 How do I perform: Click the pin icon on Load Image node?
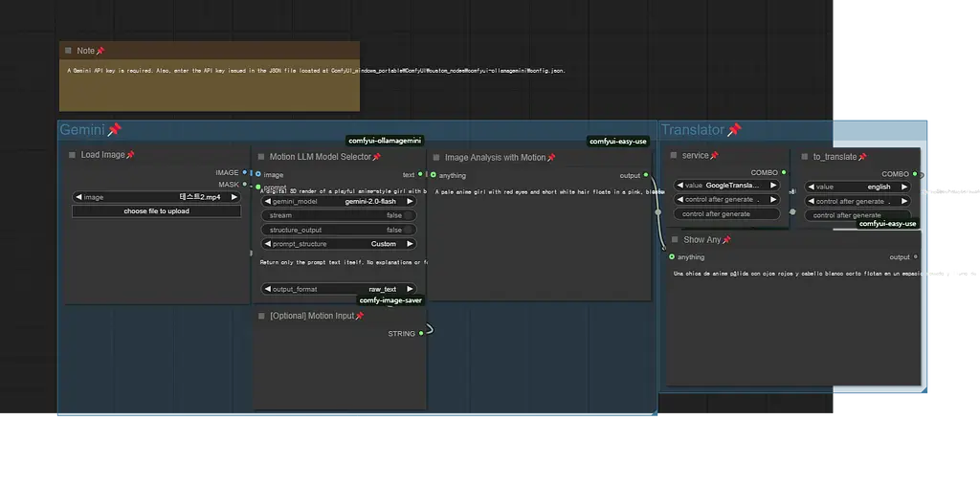tap(130, 155)
